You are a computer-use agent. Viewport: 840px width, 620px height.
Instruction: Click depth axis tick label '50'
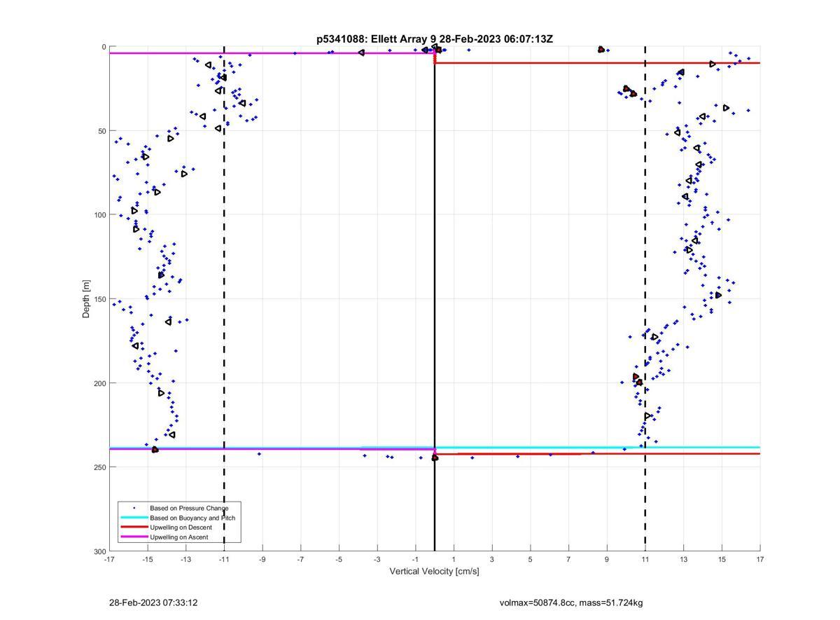point(101,131)
